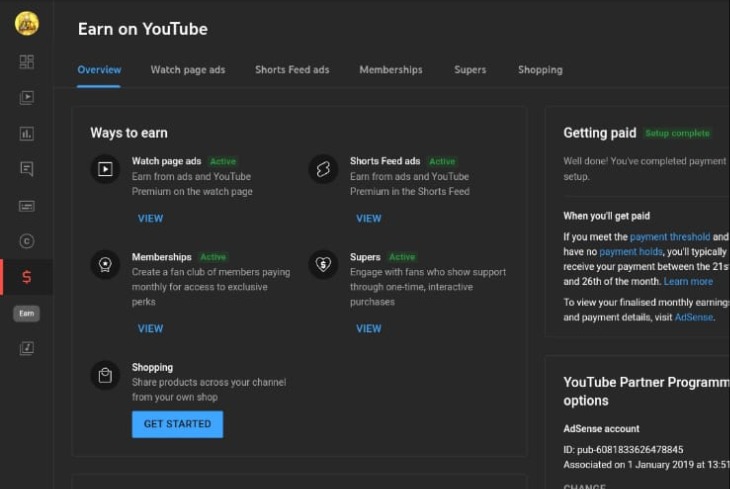Click the Watch page ads play icon
The width and height of the screenshot is (730, 489).
click(x=105, y=169)
